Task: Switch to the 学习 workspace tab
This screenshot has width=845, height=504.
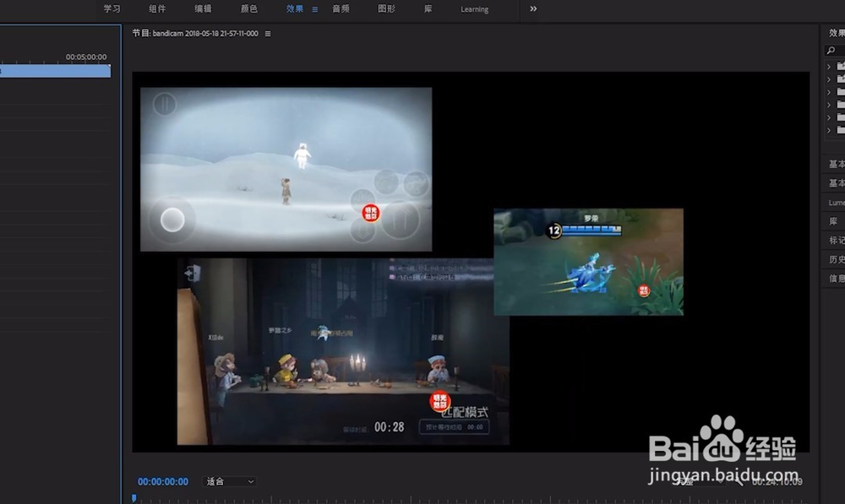Action: (x=112, y=8)
